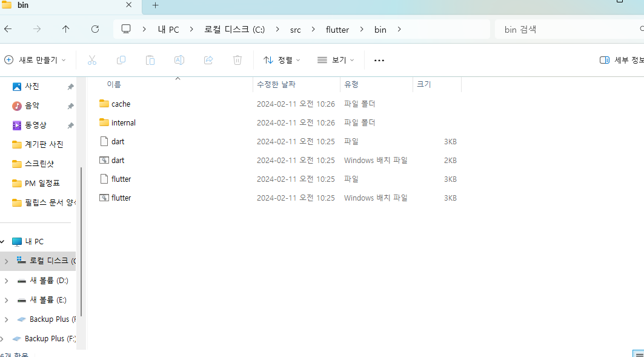
Task: Go up one folder level
Action: click(x=65, y=29)
